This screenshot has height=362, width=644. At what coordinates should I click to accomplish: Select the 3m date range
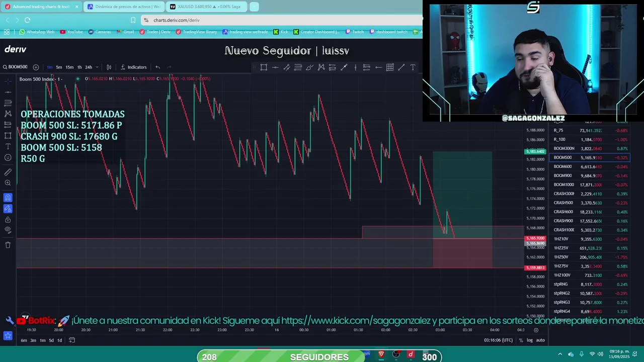(x=33, y=340)
